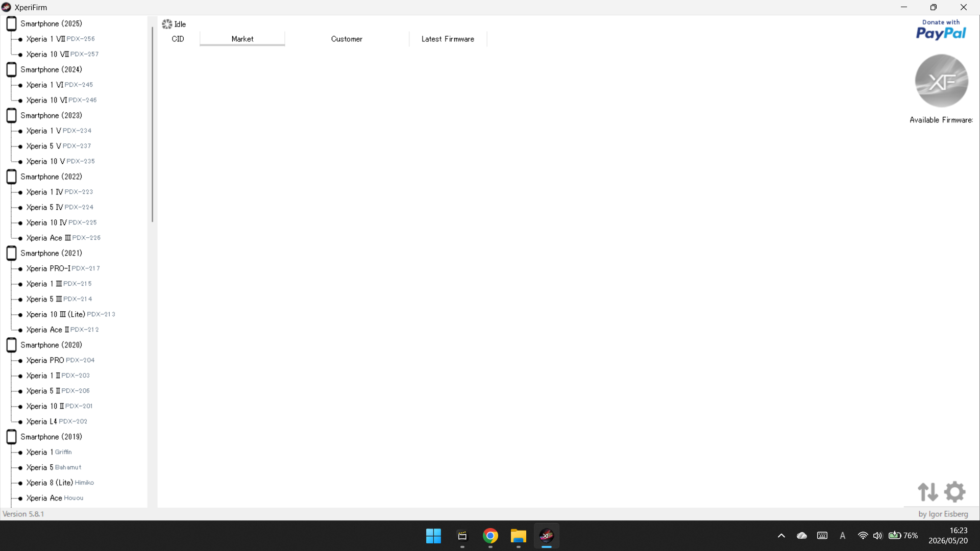
Task: Open the settings gear icon
Action: point(954,492)
